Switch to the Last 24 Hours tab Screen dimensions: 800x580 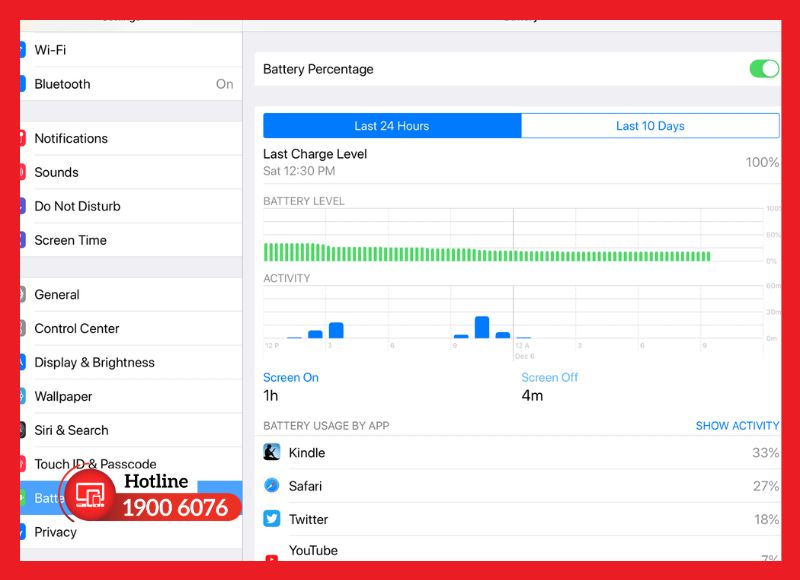tap(392, 126)
